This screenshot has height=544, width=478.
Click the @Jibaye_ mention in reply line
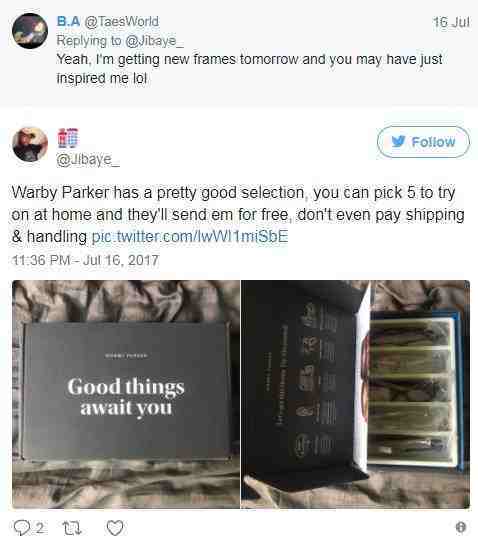point(154,41)
